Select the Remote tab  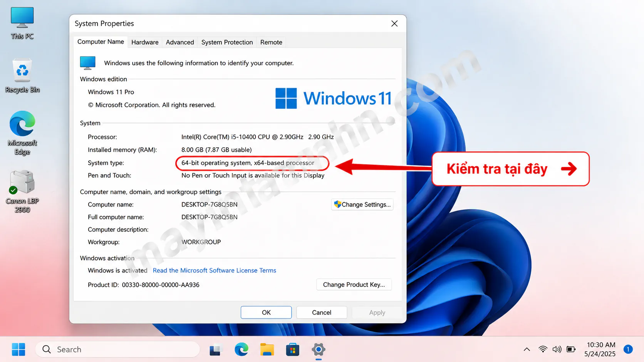271,42
